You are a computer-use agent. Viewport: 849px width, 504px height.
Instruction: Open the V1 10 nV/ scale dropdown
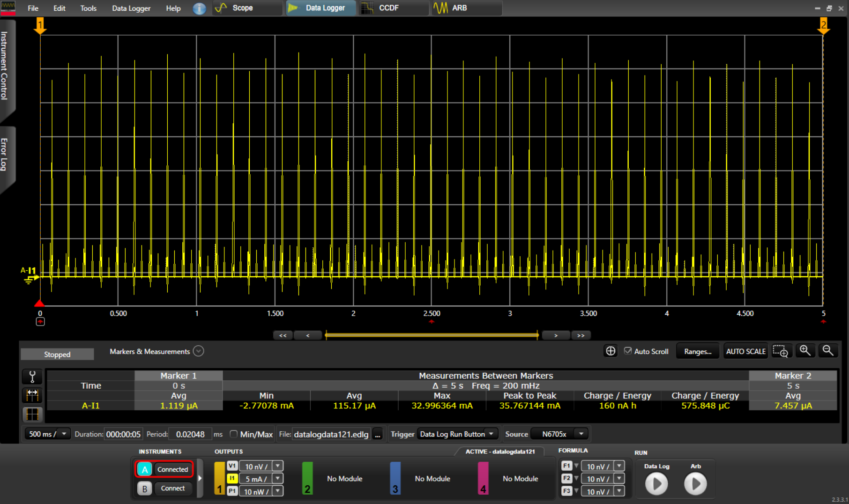click(x=278, y=466)
